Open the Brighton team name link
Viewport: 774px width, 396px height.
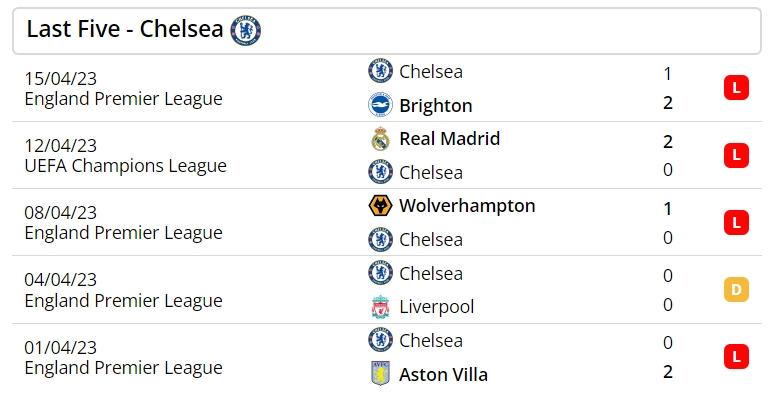tap(436, 106)
